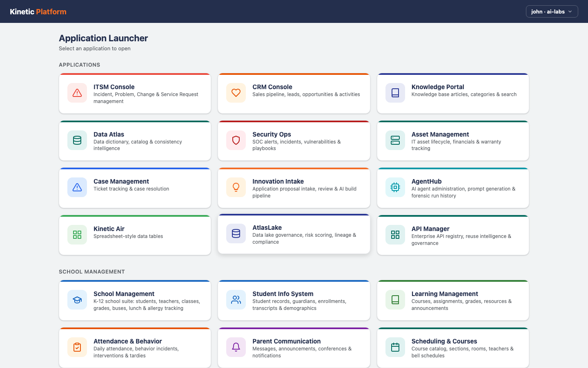The height and width of the screenshot is (368, 588).
Task: Click the Data Atlas database icon
Action: coord(77,140)
